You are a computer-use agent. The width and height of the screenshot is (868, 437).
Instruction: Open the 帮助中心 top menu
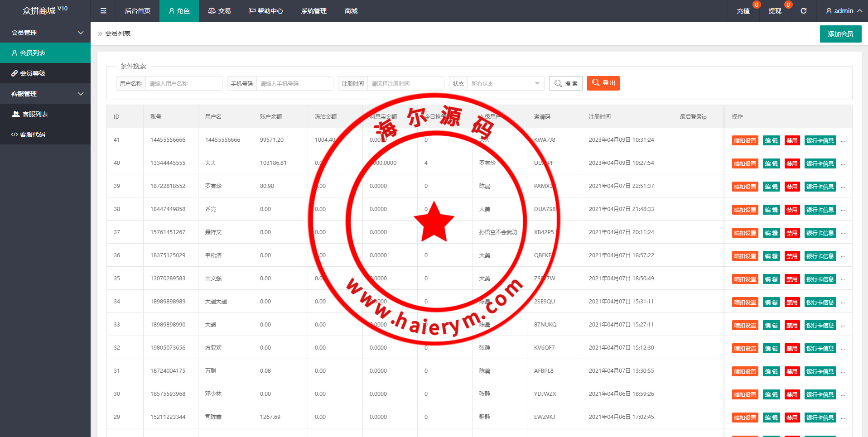(266, 11)
